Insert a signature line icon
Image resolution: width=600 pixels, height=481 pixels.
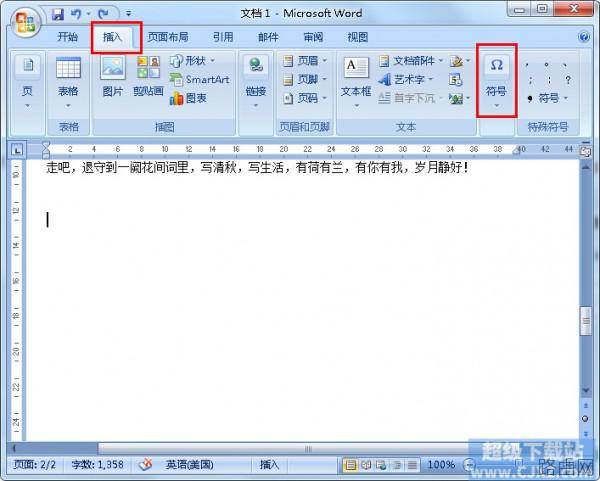pyautogui.click(x=460, y=60)
